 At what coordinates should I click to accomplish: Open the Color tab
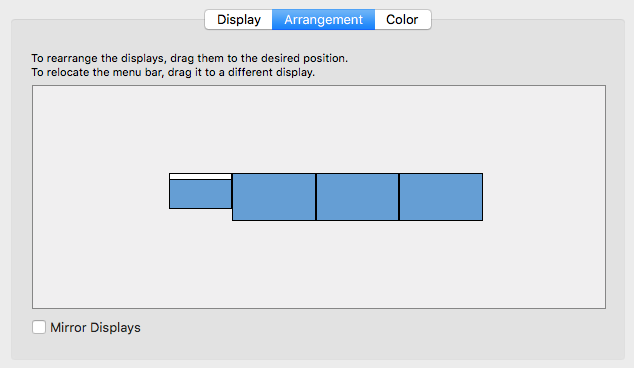pos(403,19)
